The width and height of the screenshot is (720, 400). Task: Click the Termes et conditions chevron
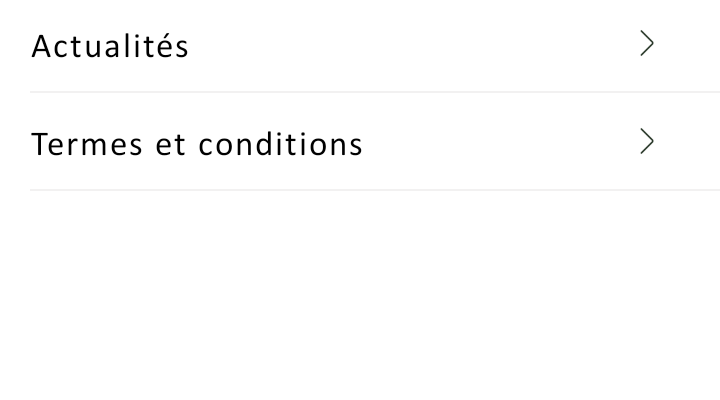pos(647,143)
